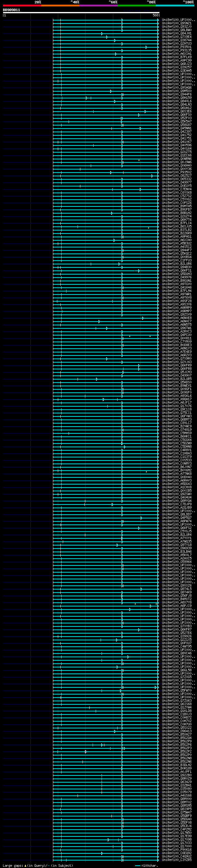Screen dimensions: 197x868
Task: Select hit UniRef100_Q8LBW0
Action: pyautogui.click(x=177, y=30)
